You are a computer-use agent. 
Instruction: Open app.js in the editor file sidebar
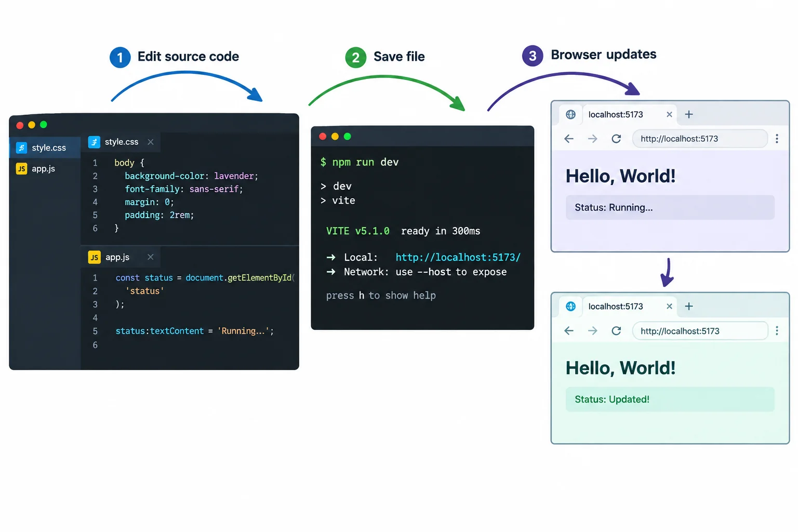[45, 168]
